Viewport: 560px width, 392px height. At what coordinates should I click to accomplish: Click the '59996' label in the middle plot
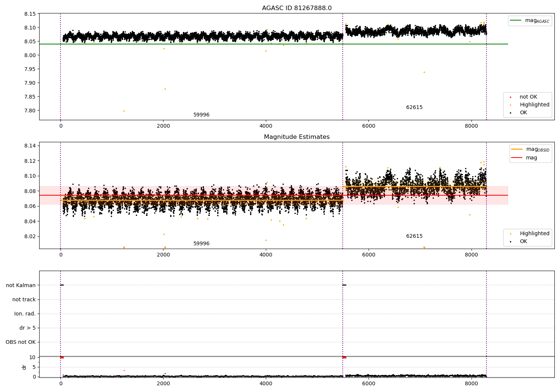click(x=201, y=244)
